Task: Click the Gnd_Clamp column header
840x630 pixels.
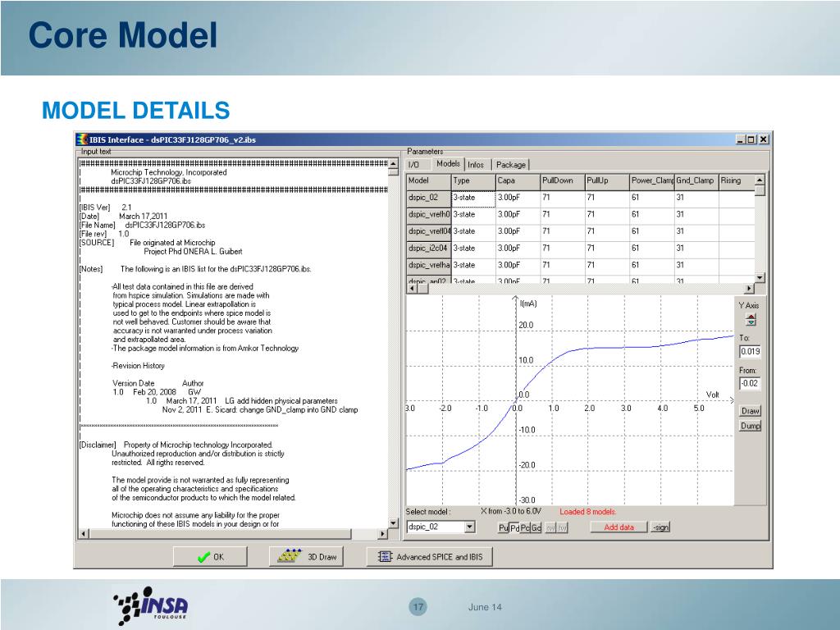Action: 696,181
